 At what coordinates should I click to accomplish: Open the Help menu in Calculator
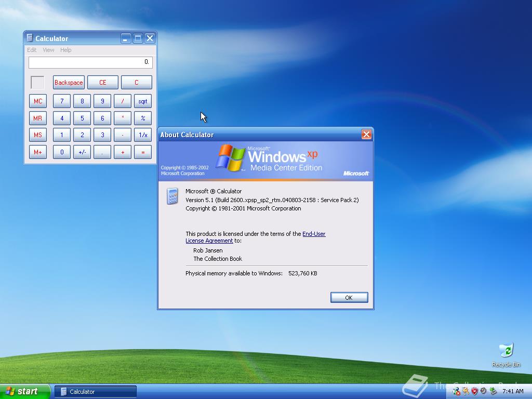pos(66,50)
